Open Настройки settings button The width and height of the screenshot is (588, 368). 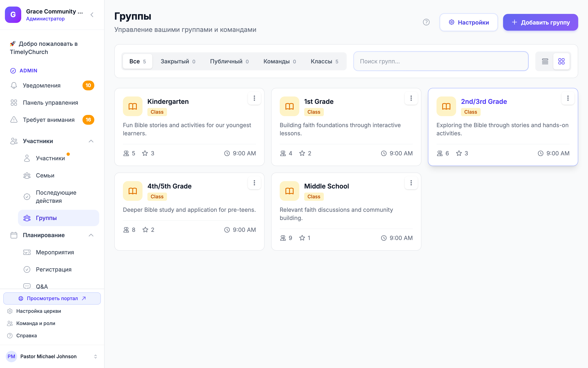[x=468, y=22]
